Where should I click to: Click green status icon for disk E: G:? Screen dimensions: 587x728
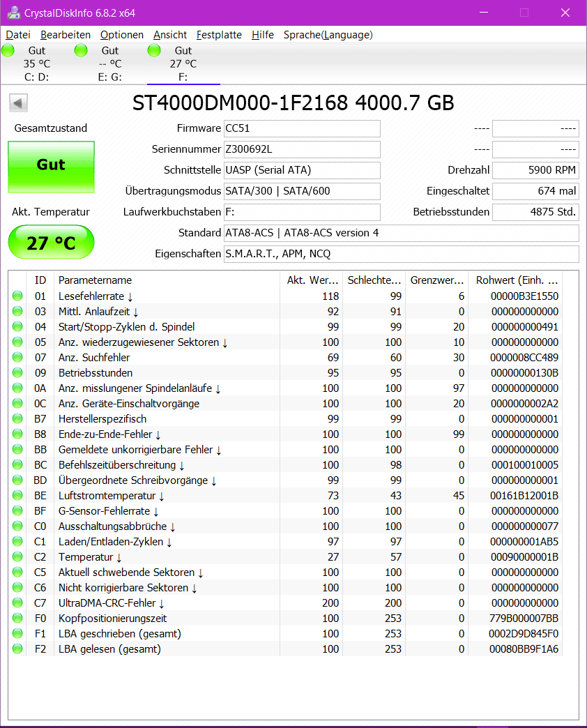tap(81, 50)
